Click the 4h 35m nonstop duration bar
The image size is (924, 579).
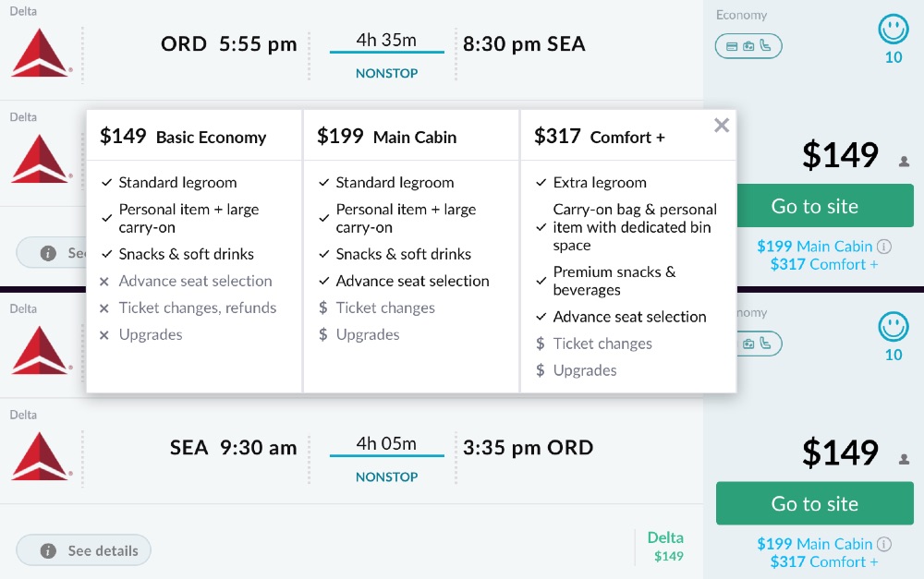coord(387,53)
